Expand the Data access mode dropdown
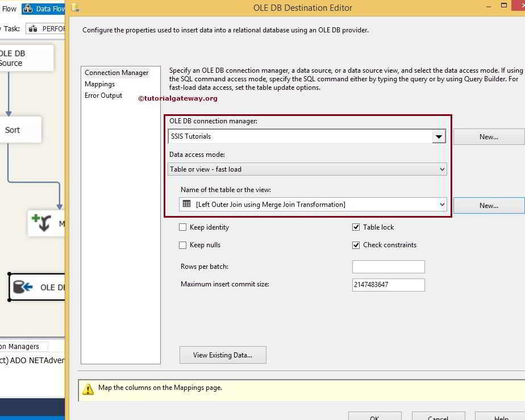This screenshot has width=525, height=420. [443, 169]
